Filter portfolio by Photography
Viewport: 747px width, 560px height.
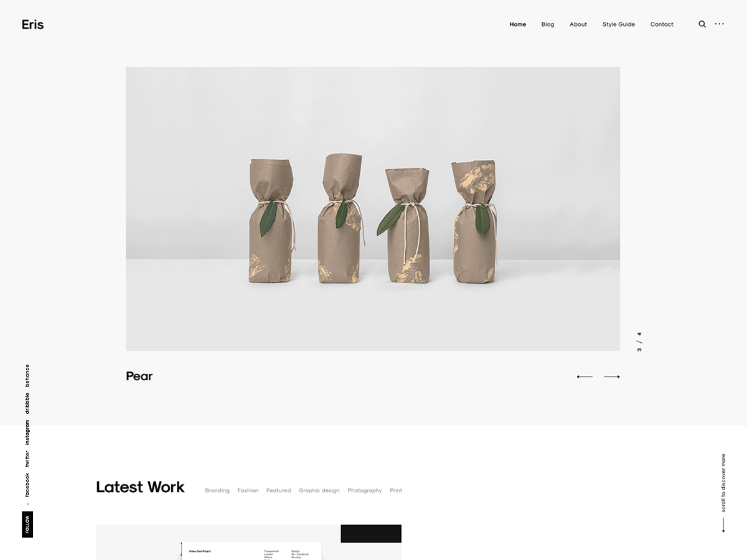point(365,490)
